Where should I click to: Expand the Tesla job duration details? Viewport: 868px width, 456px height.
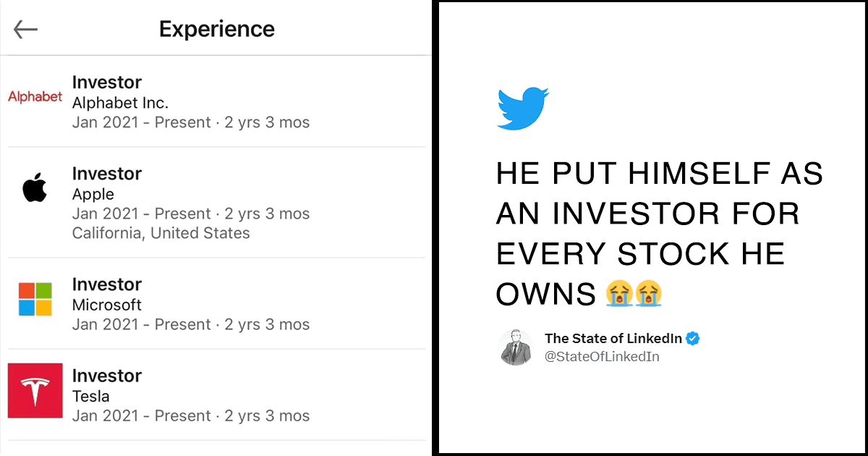[190, 415]
